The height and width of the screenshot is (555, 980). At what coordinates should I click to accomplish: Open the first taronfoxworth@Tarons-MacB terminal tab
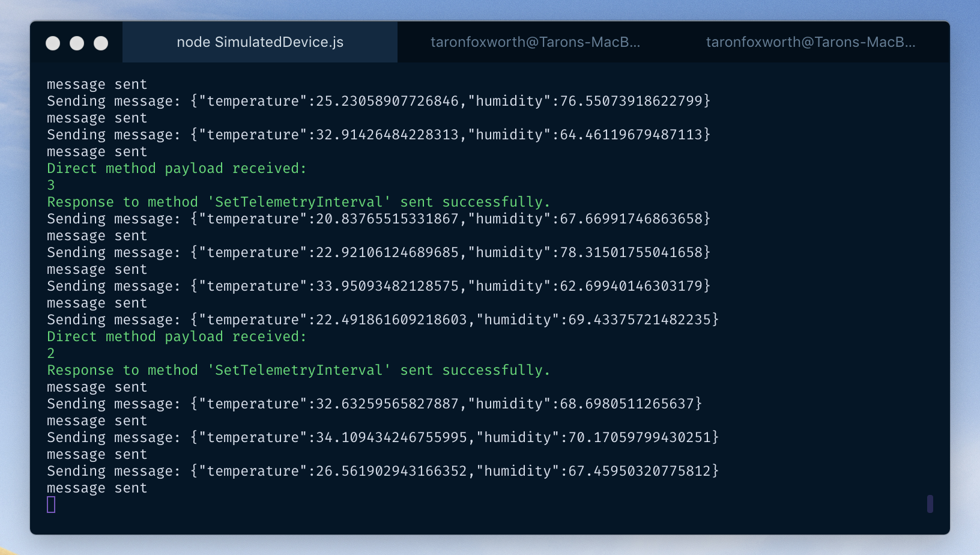coord(536,42)
